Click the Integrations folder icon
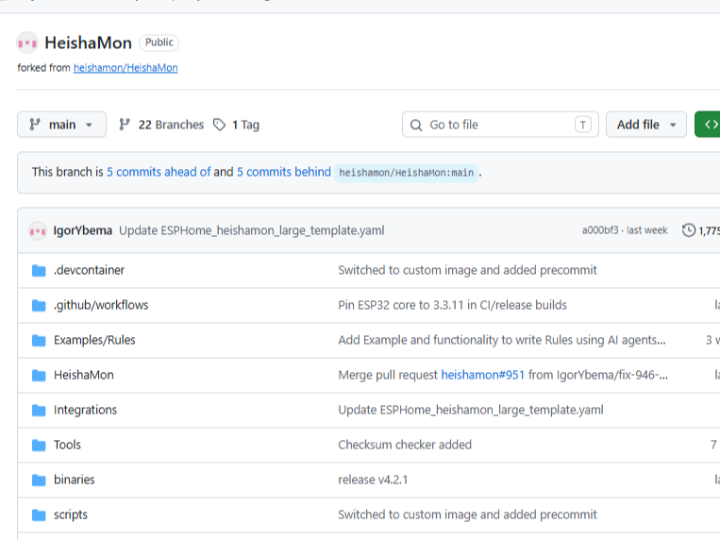 (39, 410)
